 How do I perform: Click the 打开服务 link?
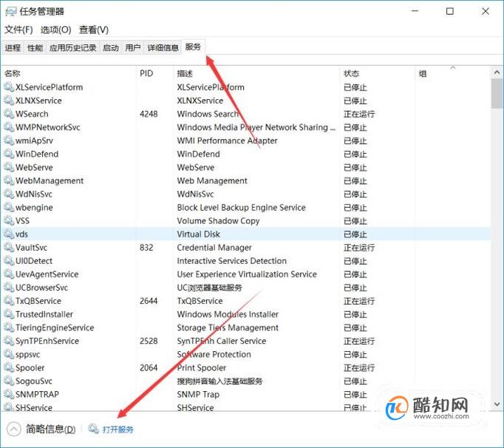(x=118, y=430)
